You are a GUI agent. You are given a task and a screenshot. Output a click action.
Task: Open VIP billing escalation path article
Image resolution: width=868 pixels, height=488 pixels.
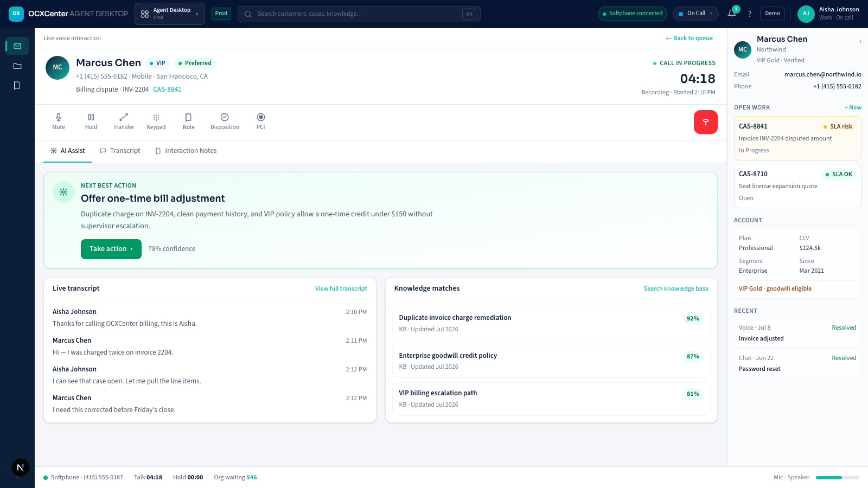[x=551, y=399]
